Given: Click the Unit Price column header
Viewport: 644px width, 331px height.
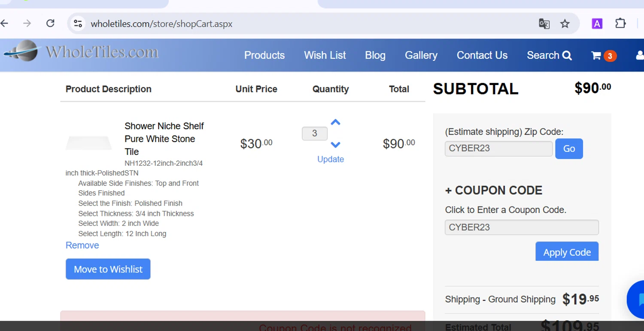Looking at the screenshot, I should click(256, 89).
